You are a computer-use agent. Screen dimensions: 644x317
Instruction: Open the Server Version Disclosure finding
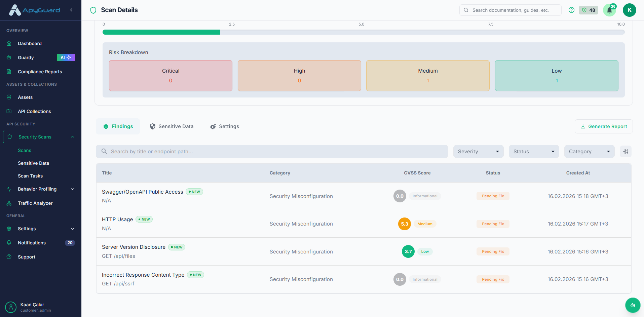pos(134,247)
